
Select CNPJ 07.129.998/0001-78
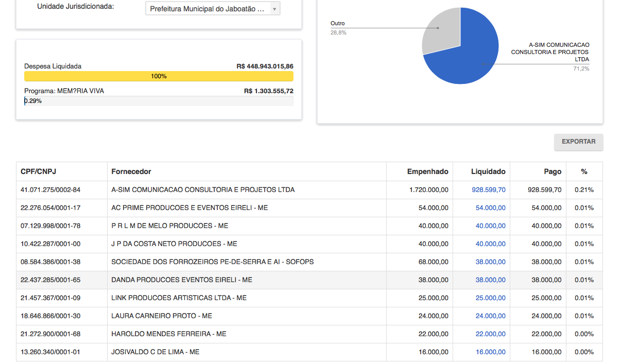(50, 226)
